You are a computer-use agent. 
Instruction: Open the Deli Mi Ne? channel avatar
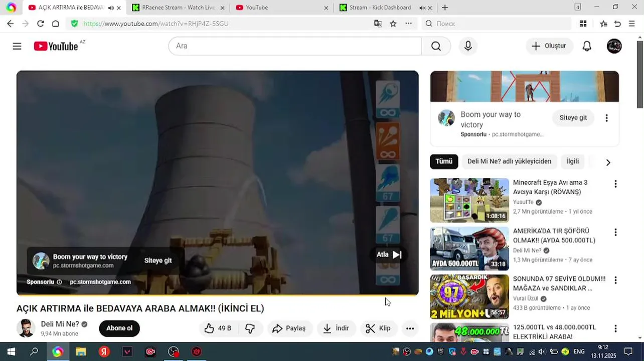click(x=26, y=328)
